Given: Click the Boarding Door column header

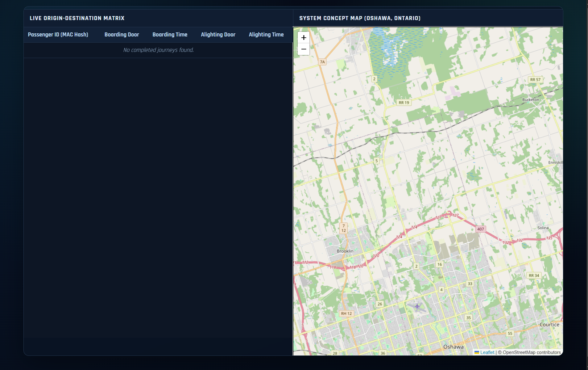Looking at the screenshot, I should (122, 35).
